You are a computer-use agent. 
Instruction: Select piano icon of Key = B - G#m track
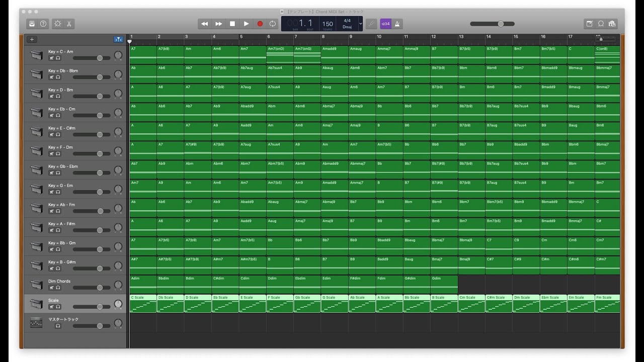tap(36, 265)
